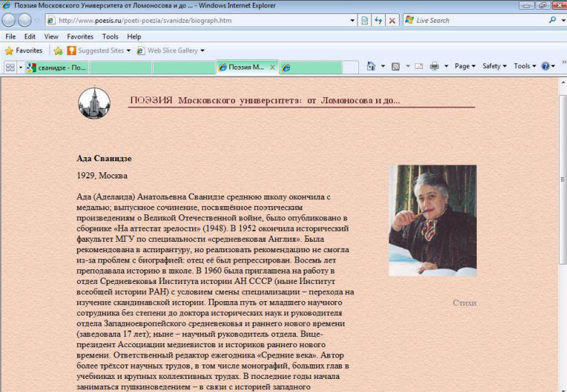567x392 pixels.
Task: Open the Tools menu in menu bar
Action: tap(110, 37)
